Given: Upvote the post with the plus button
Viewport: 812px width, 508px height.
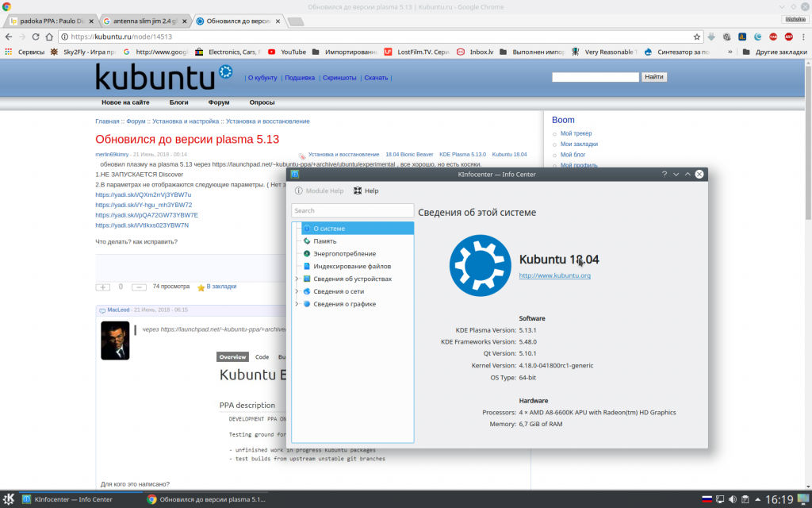Looking at the screenshot, I should 102,287.
